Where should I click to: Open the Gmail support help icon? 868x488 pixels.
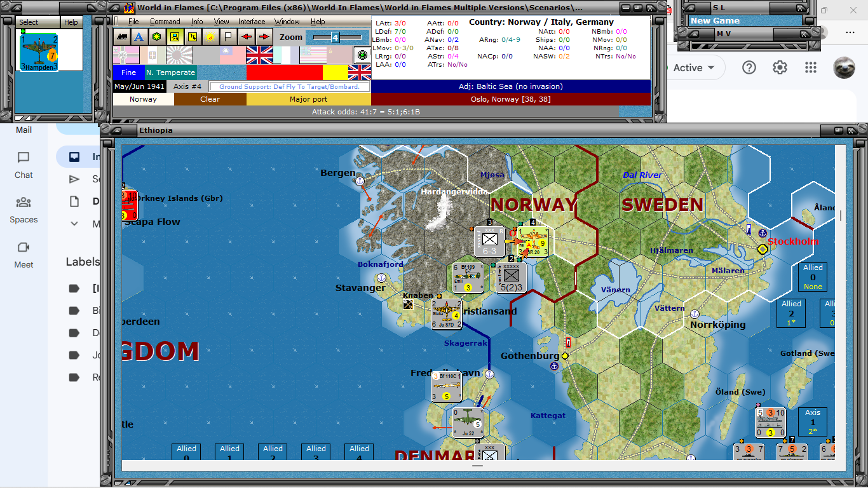749,67
